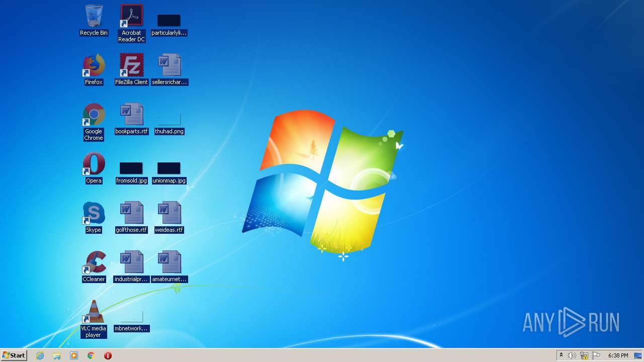The image size is (644, 362).
Task: Open the volume speaker tray icon
Action: [x=572, y=355]
